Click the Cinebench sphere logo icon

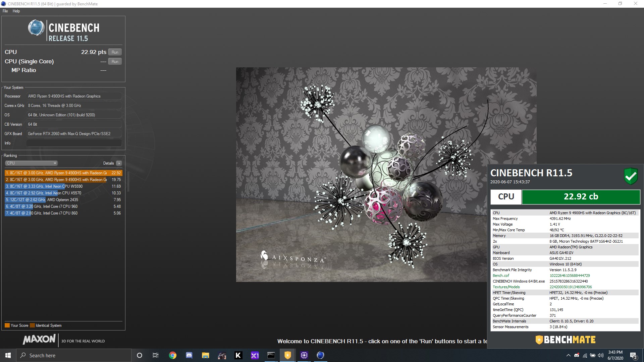tap(36, 28)
